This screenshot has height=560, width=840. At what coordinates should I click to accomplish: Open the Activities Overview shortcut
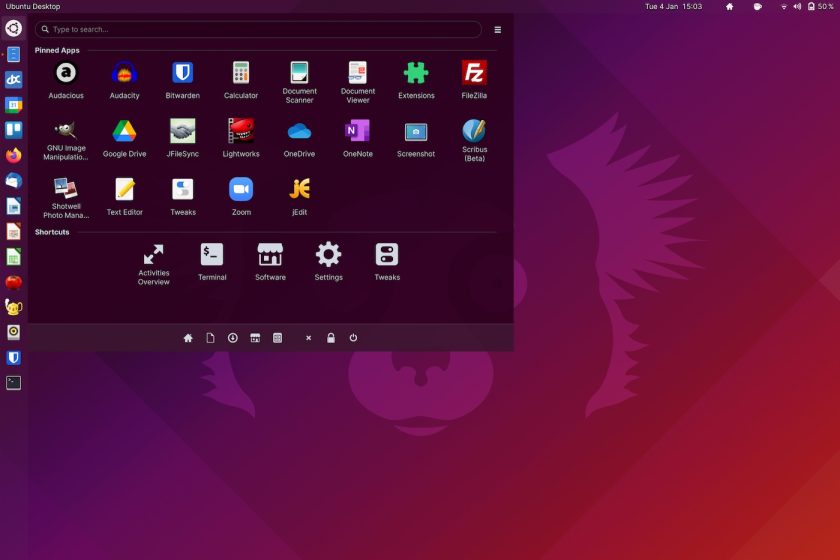153,264
